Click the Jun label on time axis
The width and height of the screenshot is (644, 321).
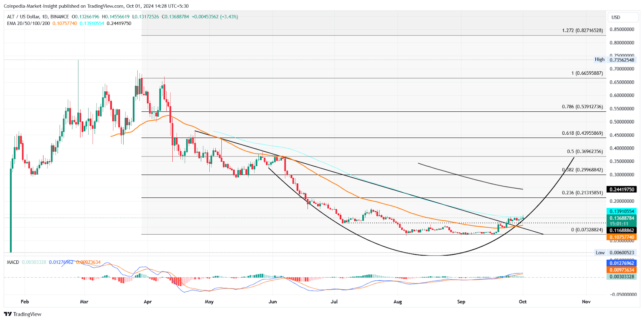click(273, 302)
